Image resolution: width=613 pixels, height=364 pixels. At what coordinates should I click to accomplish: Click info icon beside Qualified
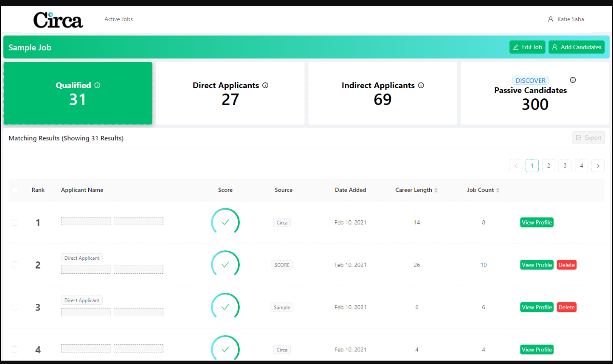(97, 85)
